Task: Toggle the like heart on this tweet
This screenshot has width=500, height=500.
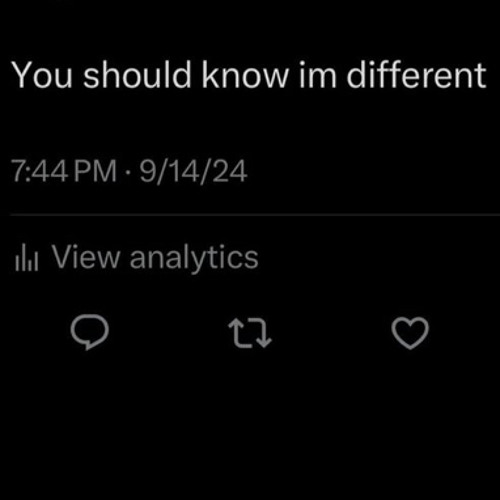Action: [410, 333]
